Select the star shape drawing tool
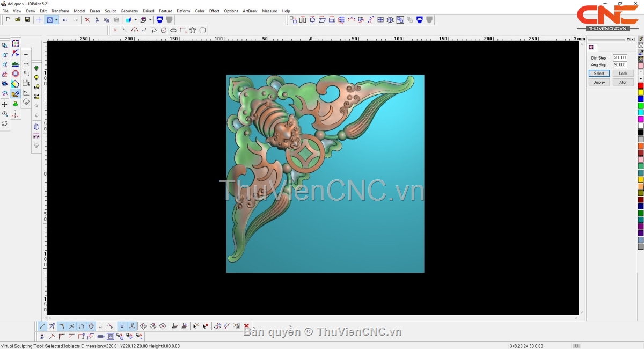The image size is (644, 349). 193,31
